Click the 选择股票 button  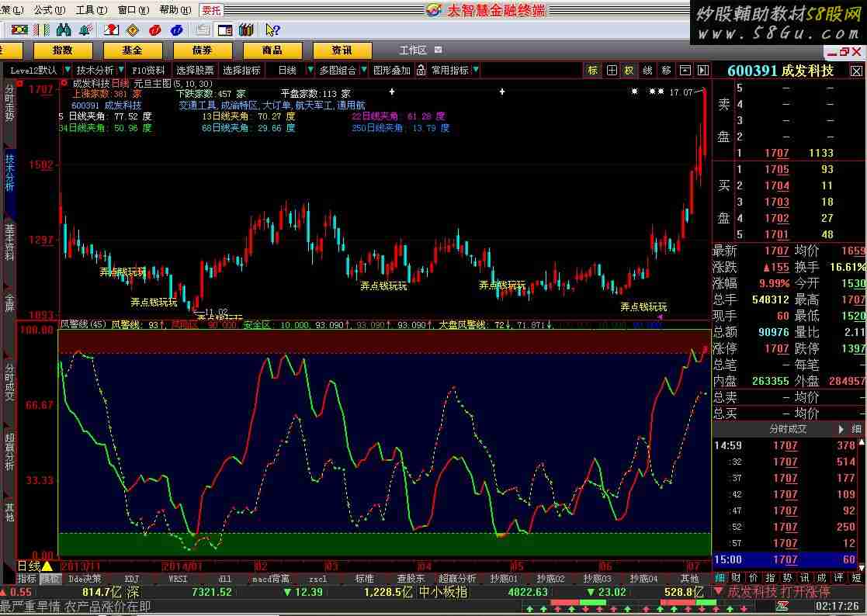[x=195, y=70]
